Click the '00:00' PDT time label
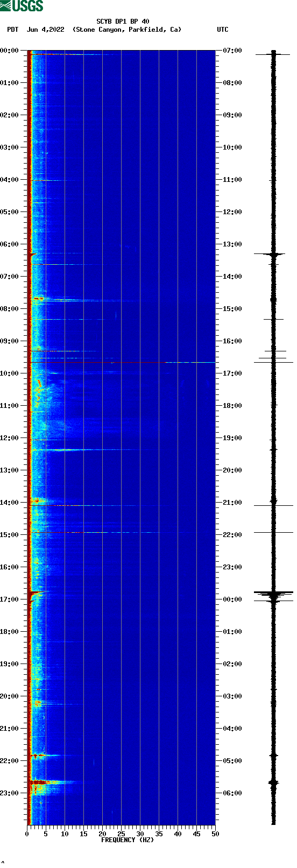Screen dimensions: 297x868 click(x=10, y=51)
